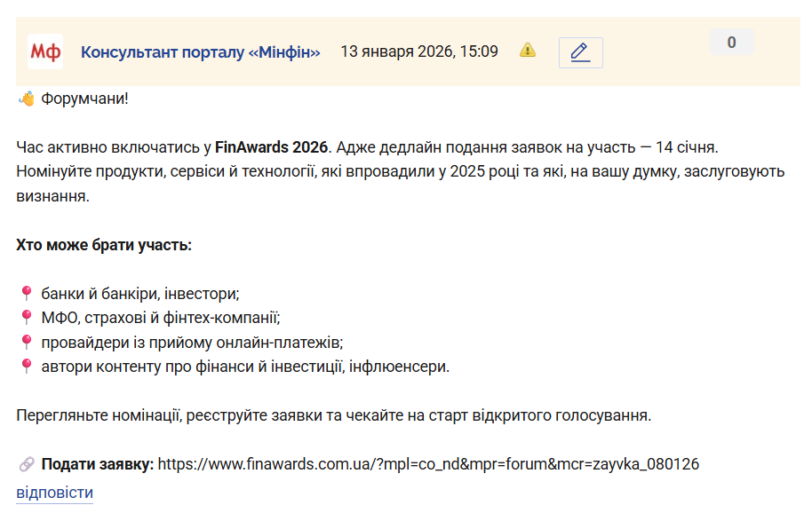Click the line starting «Номінуйте продукти»
The height and width of the screenshot is (521, 812).
pos(400,171)
